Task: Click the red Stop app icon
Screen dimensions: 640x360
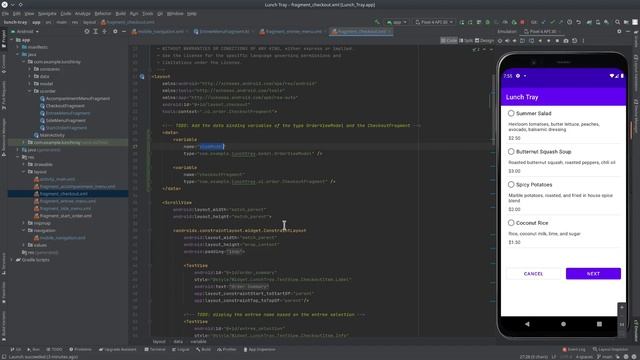Action: click(522, 22)
